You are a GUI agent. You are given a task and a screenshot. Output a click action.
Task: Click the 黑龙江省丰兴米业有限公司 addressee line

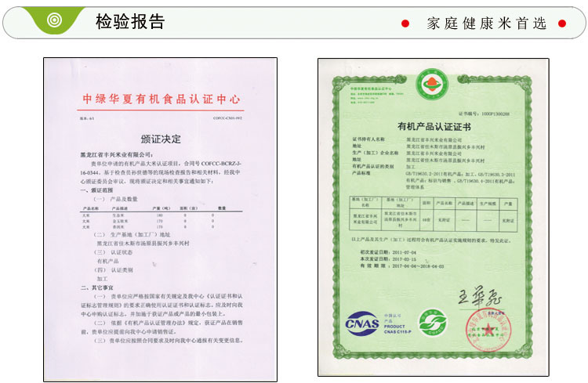[117, 154]
